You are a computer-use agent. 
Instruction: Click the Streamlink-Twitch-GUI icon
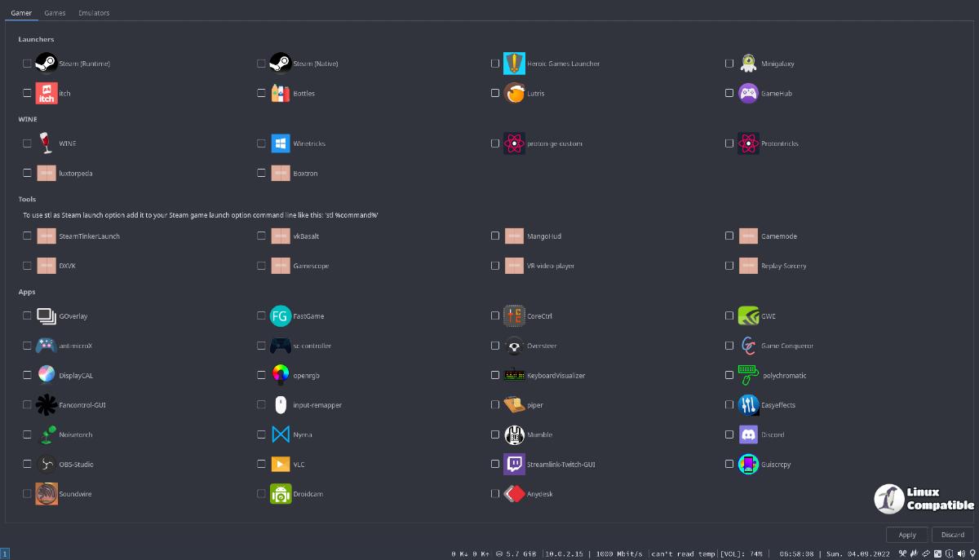[x=514, y=465]
